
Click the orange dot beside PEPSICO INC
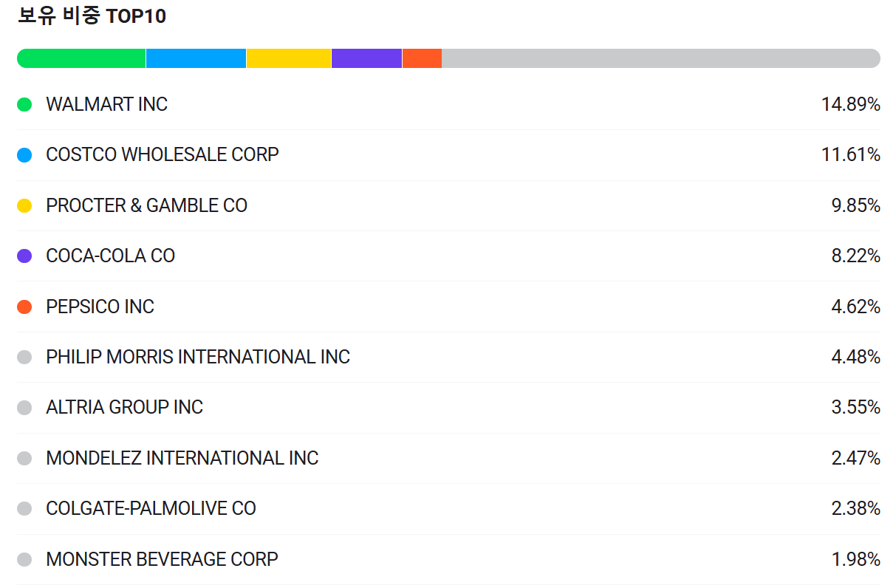tap(24, 307)
